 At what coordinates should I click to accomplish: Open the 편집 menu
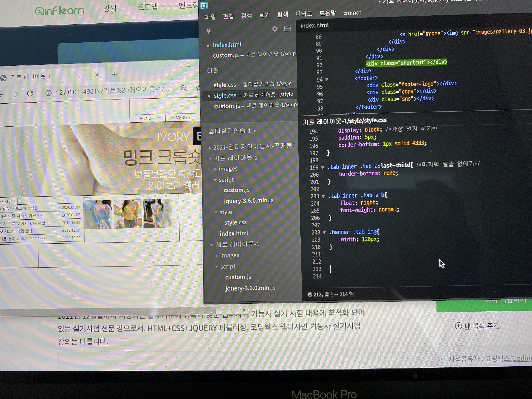pyautogui.click(x=228, y=16)
